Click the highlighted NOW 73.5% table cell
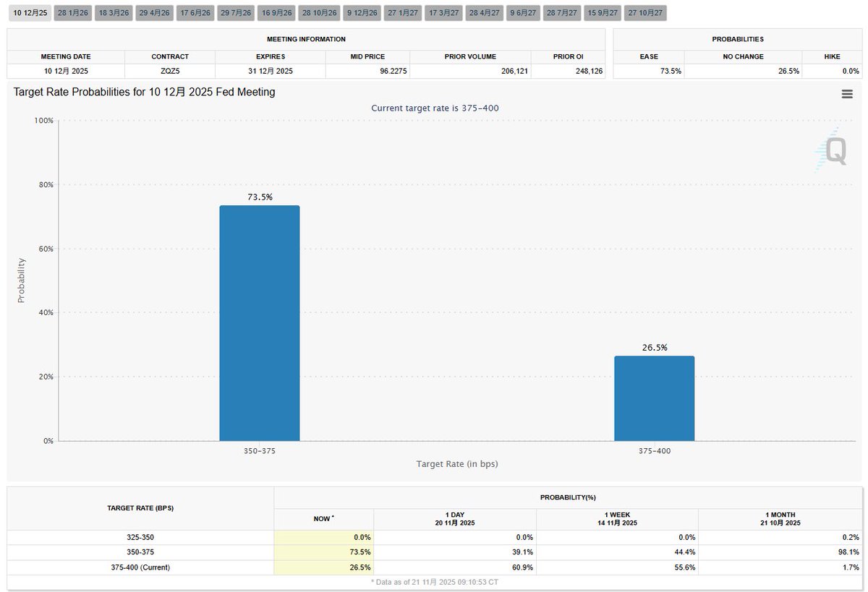The width and height of the screenshot is (868, 592). pos(324,552)
